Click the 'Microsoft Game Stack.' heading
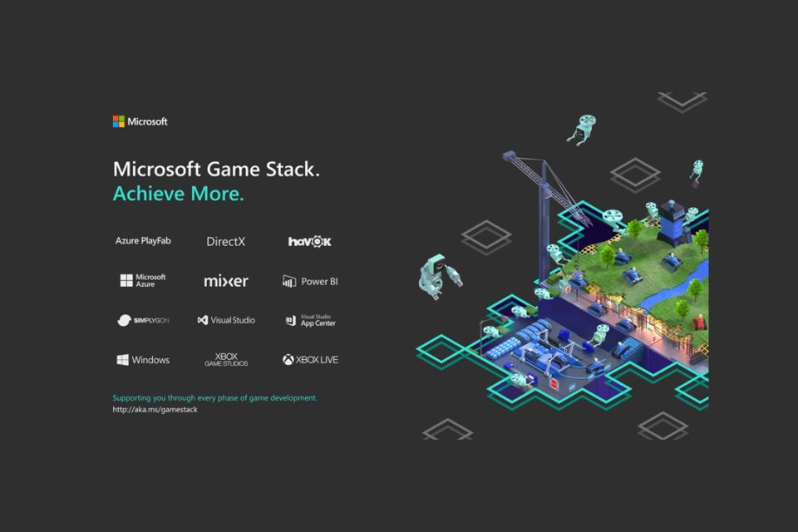The image size is (798, 532). 216,169
